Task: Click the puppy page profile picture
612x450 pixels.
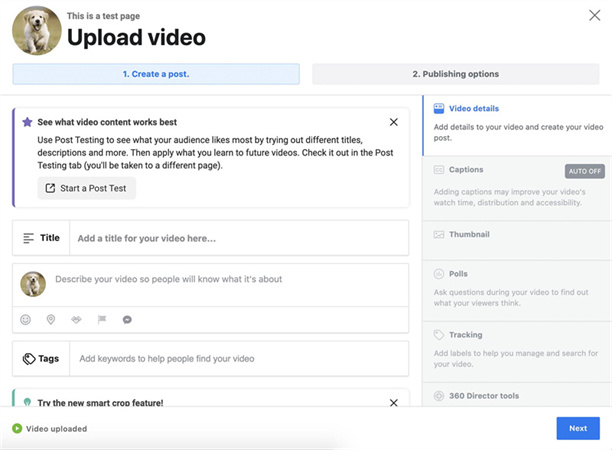Action: 36,31
